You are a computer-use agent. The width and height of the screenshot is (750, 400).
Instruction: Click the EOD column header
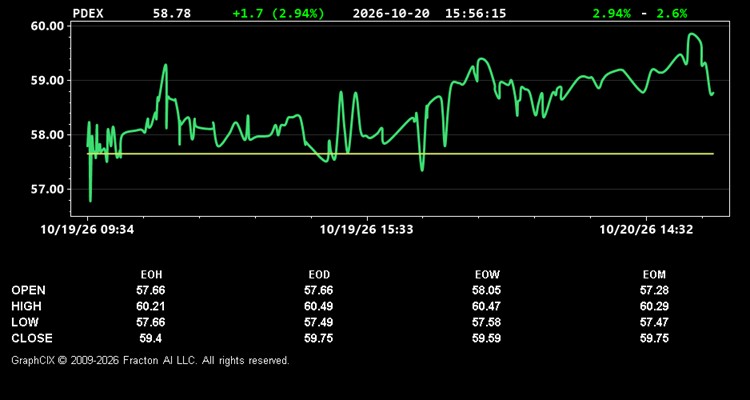pyautogui.click(x=319, y=275)
